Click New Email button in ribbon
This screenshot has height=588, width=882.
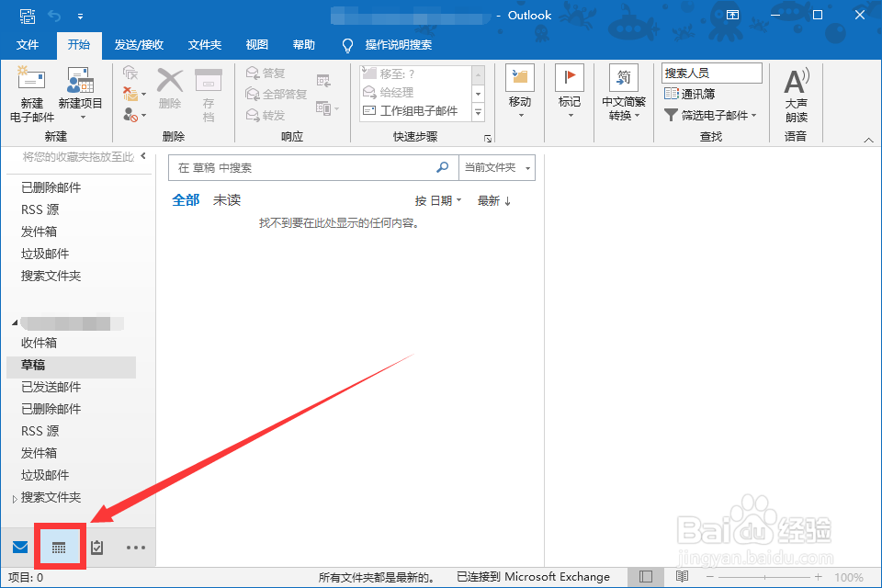(x=32, y=94)
